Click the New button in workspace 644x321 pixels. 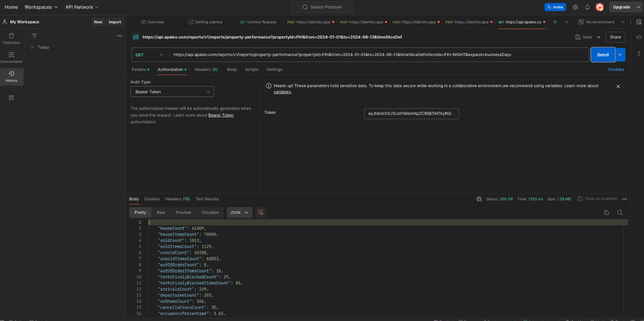tap(98, 22)
